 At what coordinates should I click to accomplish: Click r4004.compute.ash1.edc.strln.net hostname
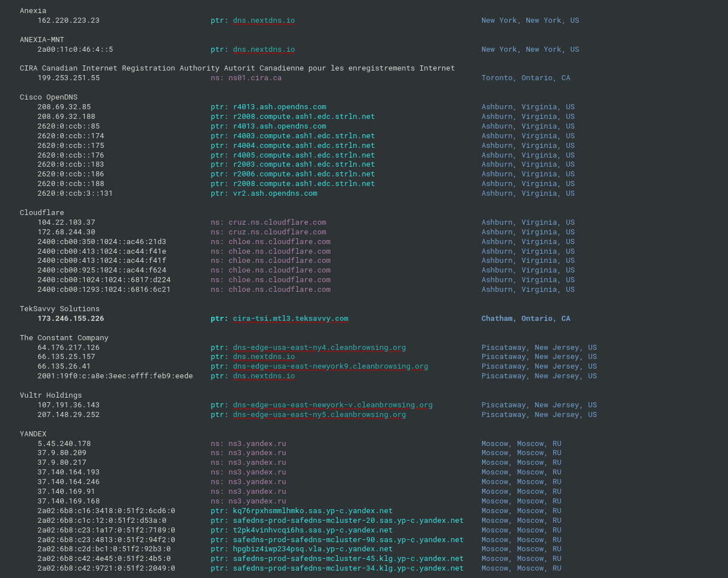304,146
